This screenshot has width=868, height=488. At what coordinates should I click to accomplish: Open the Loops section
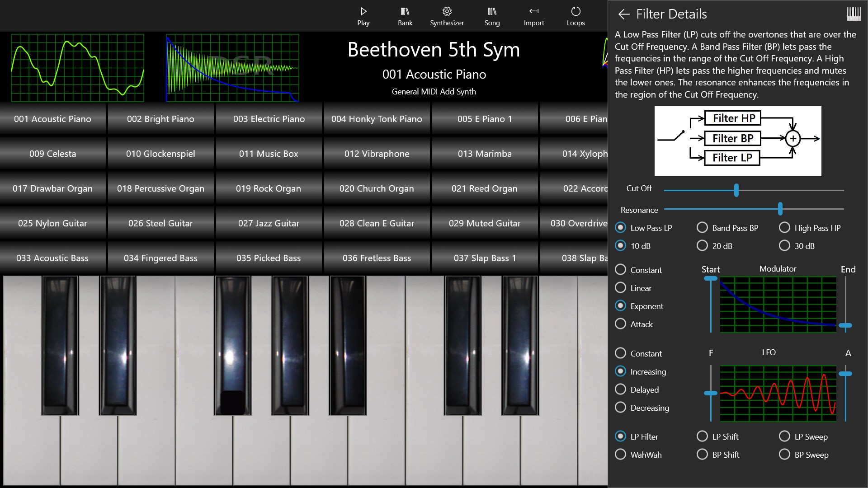576,16
